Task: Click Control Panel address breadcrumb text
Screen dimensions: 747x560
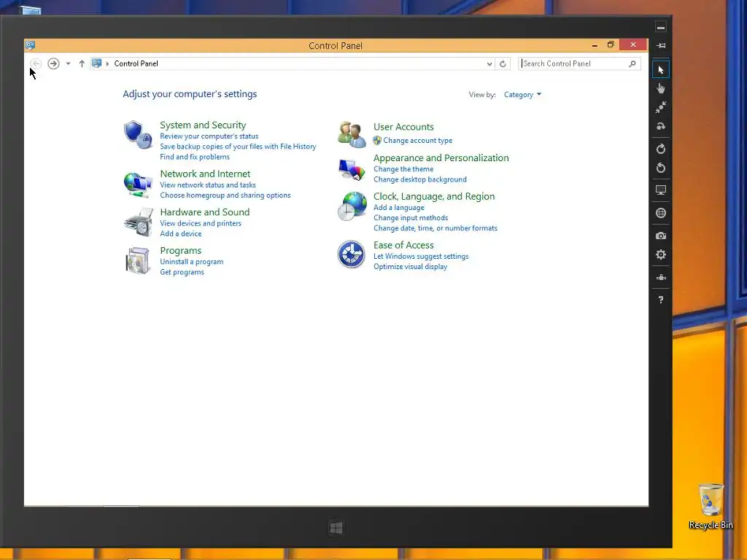Action: (x=136, y=63)
